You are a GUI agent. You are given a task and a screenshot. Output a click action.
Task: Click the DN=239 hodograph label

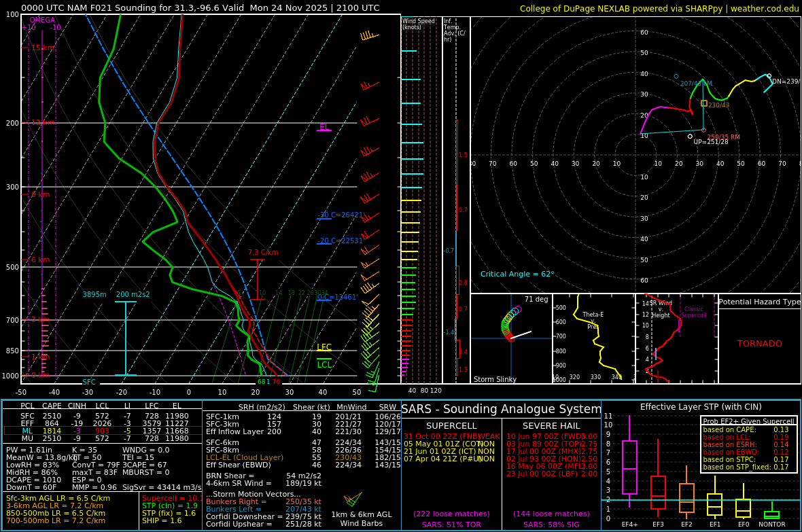(x=786, y=82)
